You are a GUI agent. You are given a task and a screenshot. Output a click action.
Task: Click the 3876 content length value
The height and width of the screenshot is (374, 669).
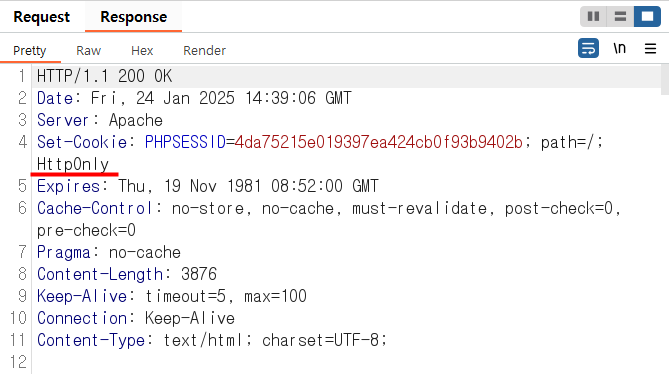coord(199,274)
